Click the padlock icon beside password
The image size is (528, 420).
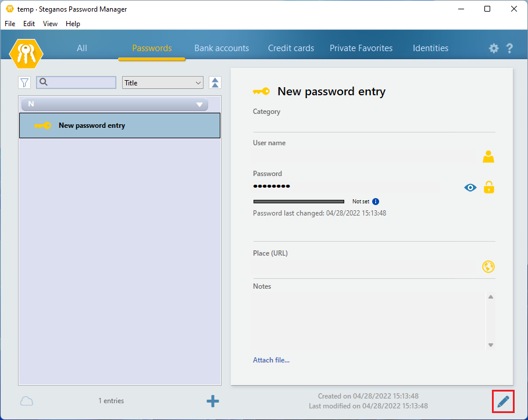pos(489,187)
